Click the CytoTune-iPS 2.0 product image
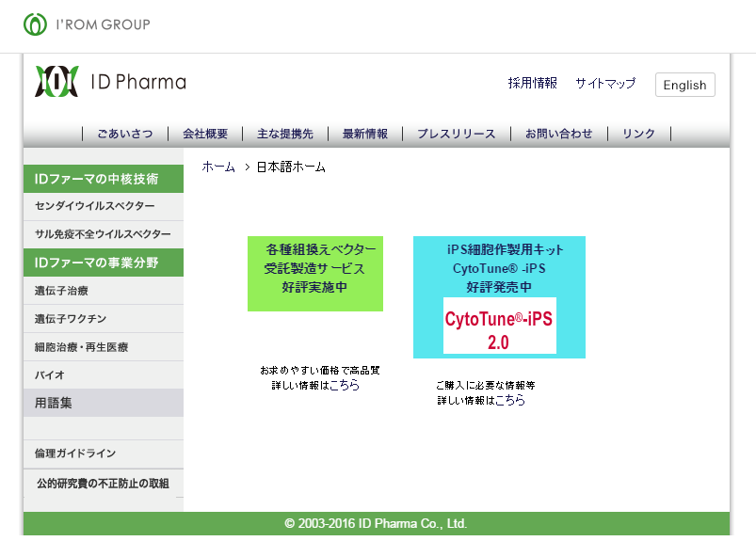 point(500,326)
